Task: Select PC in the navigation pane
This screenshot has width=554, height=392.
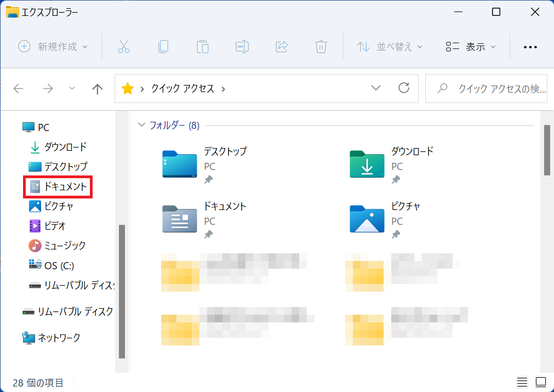Action: click(x=36, y=127)
